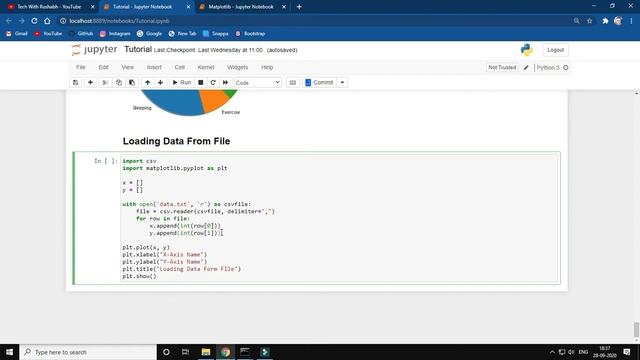Go to browser home page
Image resolution: width=640 pixels, height=360 pixels.
pyautogui.click(x=47, y=21)
